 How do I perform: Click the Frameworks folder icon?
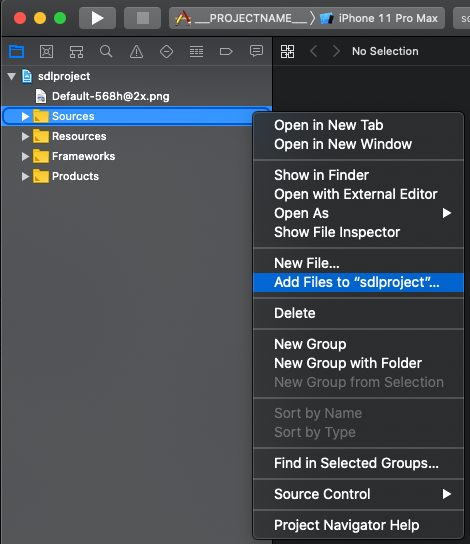point(41,156)
